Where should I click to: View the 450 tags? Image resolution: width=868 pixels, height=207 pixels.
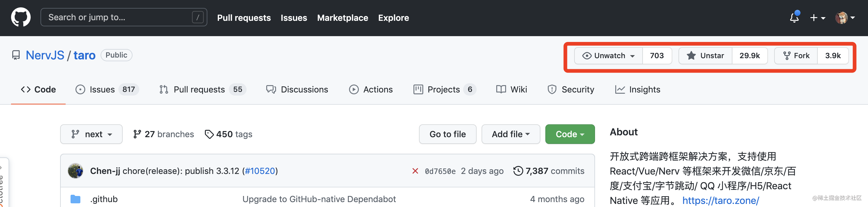tap(229, 134)
